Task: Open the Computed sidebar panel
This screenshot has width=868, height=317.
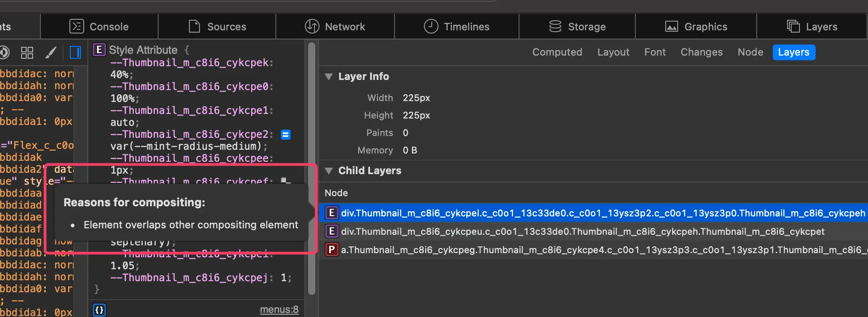Action: [x=557, y=52]
